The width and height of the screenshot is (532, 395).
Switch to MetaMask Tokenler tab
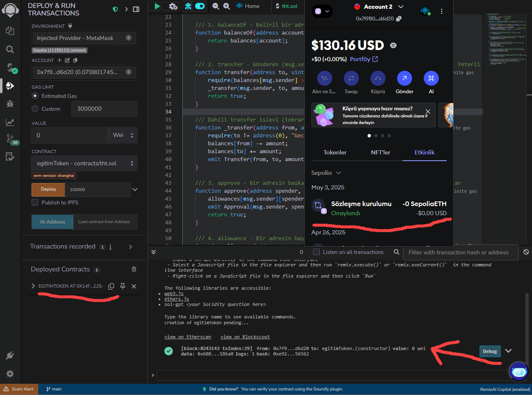pos(335,152)
